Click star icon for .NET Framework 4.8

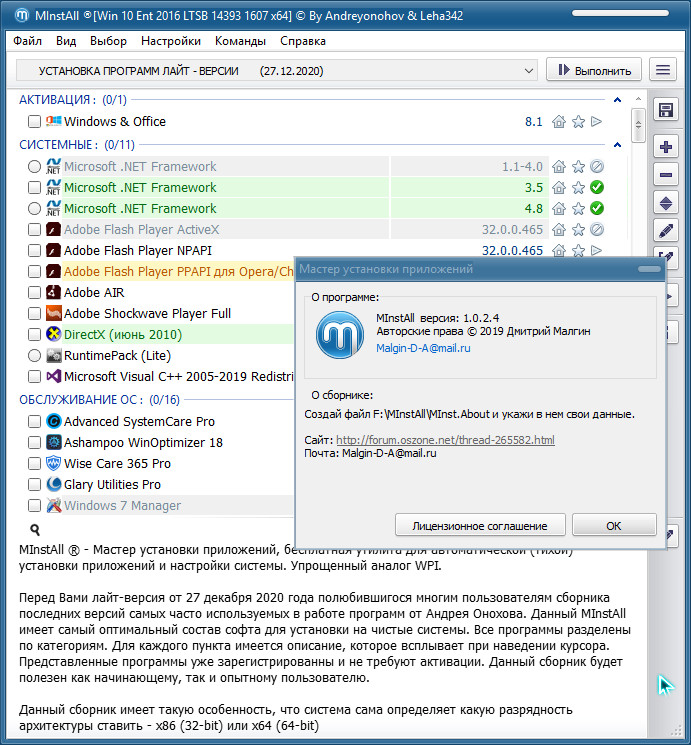pos(578,209)
